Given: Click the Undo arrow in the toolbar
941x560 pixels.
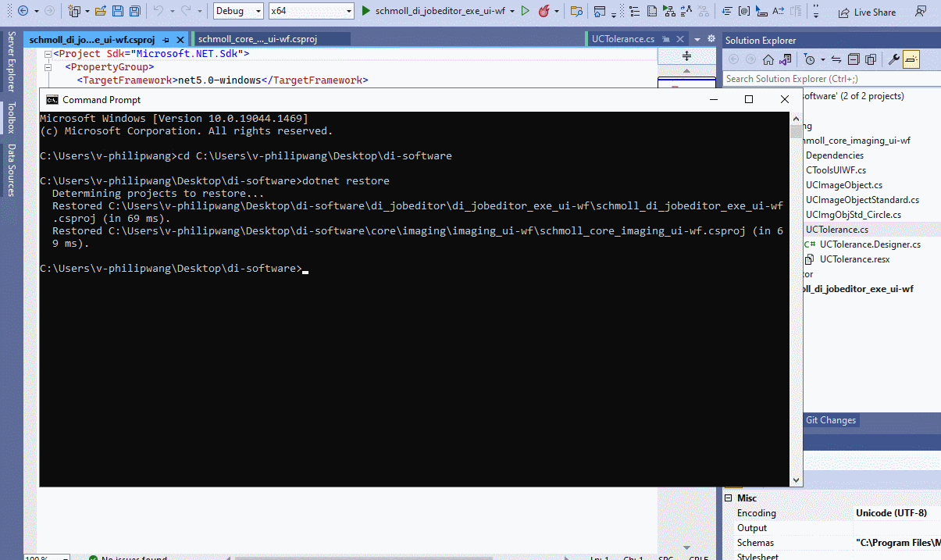Looking at the screenshot, I should point(159,11).
